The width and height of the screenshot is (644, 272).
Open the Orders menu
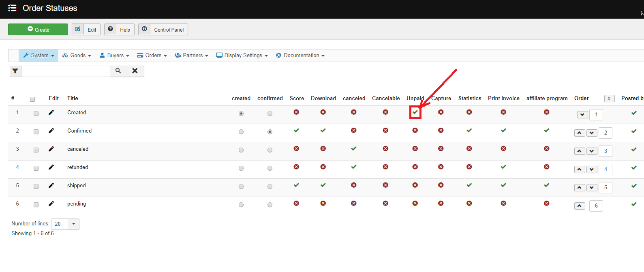coord(152,56)
